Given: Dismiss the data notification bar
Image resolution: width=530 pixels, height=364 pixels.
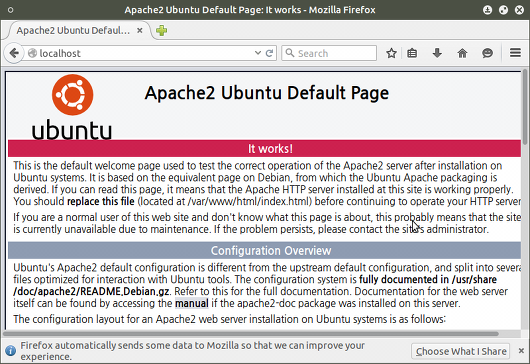Looking at the screenshot, I should coord(522,351).
